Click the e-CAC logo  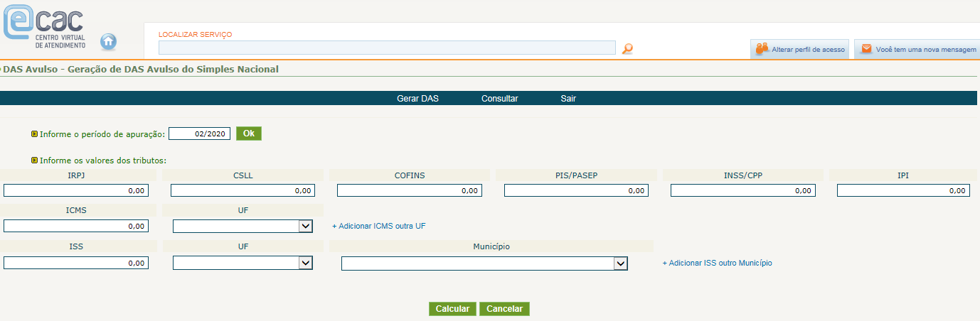pyautogui.click(x=45, y=26)
